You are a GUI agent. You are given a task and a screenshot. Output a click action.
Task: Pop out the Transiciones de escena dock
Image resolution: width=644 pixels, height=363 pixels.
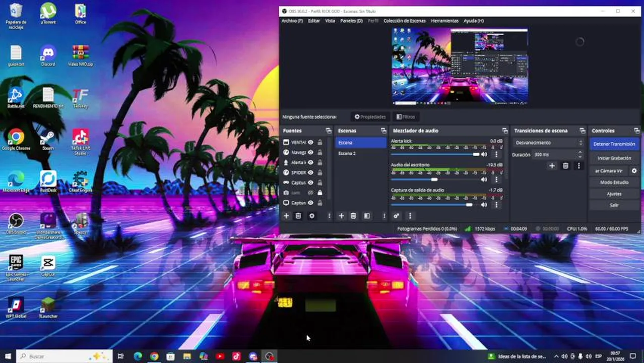582,131
